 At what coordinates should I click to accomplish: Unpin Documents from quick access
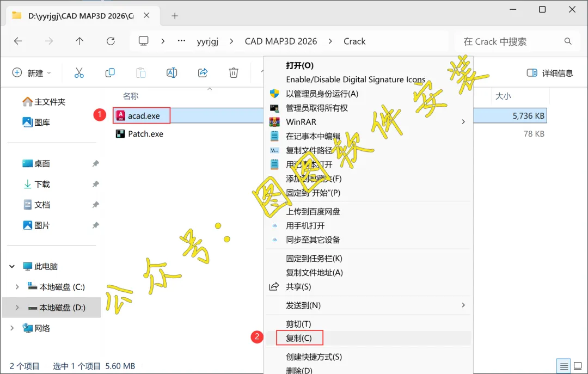pos(96,205)
